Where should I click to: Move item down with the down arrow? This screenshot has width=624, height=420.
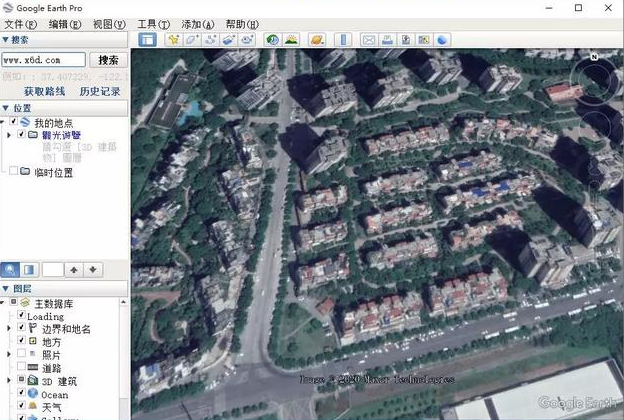(93, 270)
